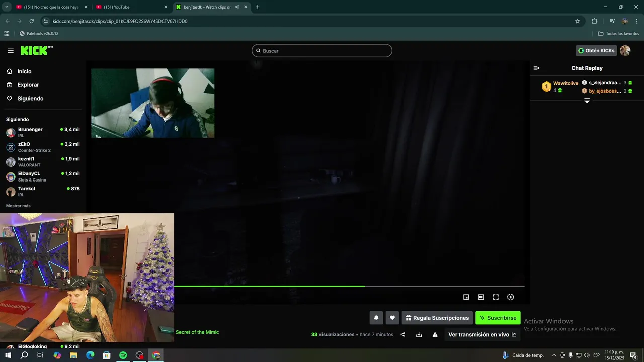Open the Kick user profile avatar menu

point(625,51)
